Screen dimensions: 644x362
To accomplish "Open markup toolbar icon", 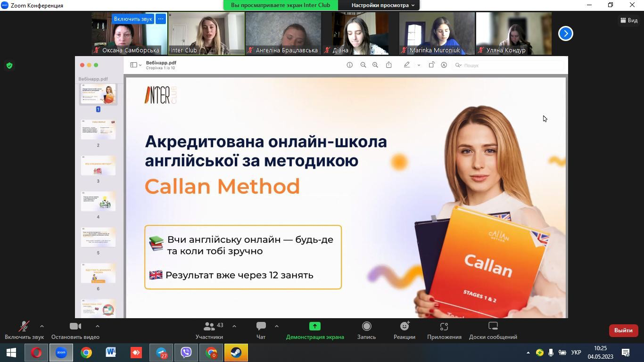I will (444, 65).
